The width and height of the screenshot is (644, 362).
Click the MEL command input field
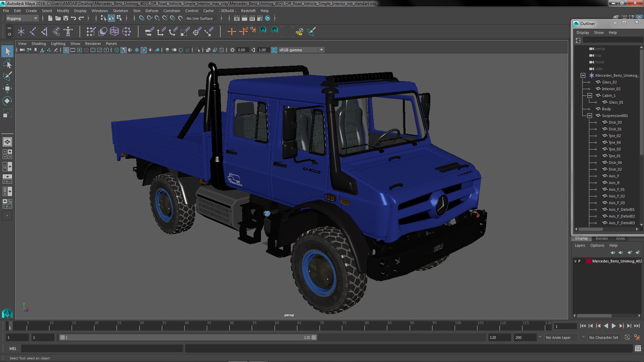click(x=102, y=349)
